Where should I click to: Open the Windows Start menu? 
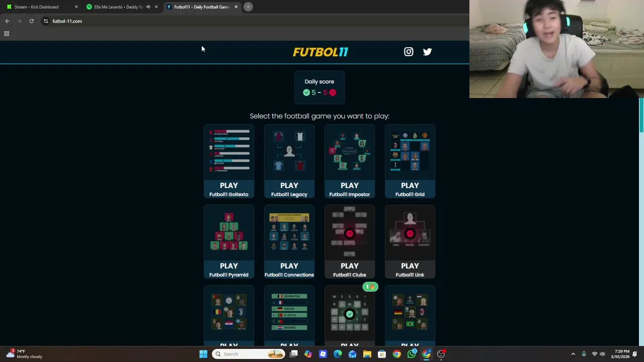[x=203, y=354]
